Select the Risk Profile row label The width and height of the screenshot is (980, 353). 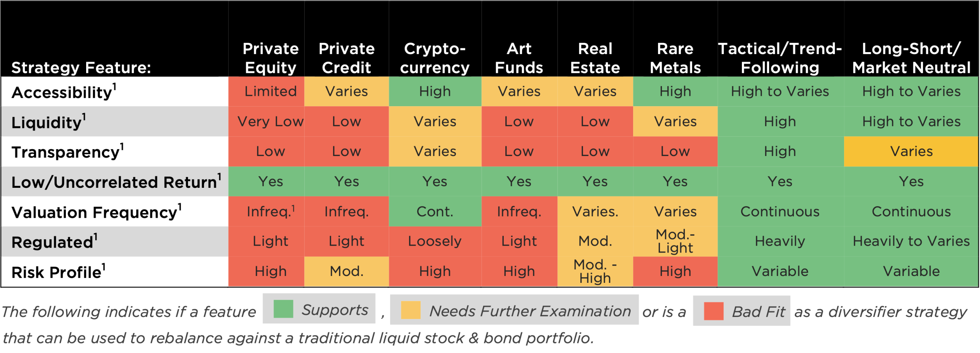pos(57,272)
